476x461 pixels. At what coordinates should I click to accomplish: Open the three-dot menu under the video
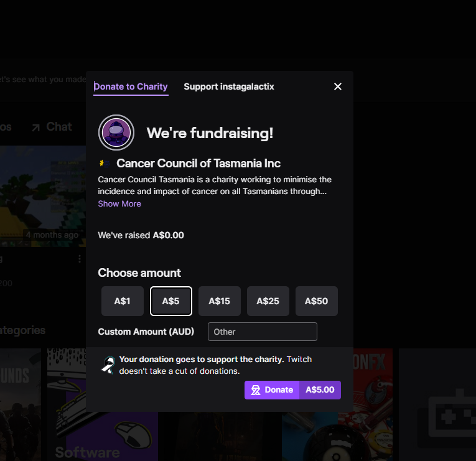pos(80,259)
